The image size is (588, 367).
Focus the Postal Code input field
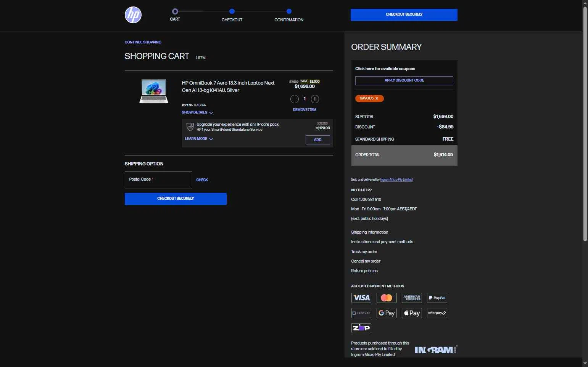point(158,180)
